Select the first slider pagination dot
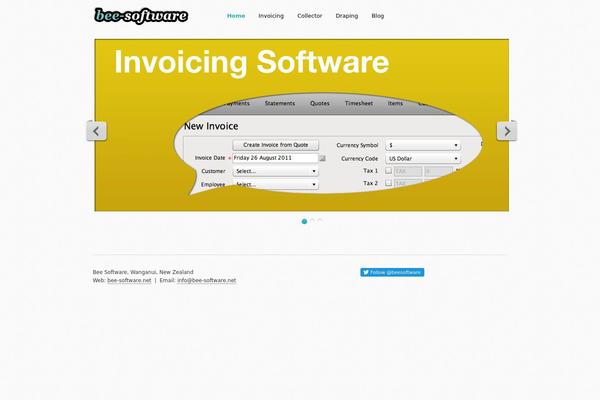Image resolution: width=600 pixels, height=400 pixels. (304, 221)
